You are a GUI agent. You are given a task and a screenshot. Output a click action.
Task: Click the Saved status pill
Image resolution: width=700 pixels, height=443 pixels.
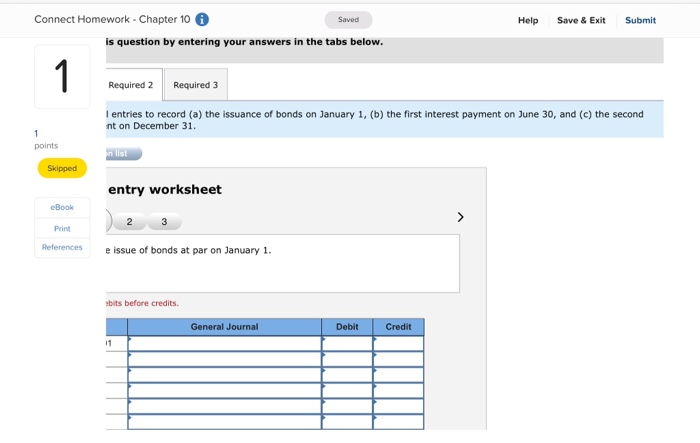point(348,20)
